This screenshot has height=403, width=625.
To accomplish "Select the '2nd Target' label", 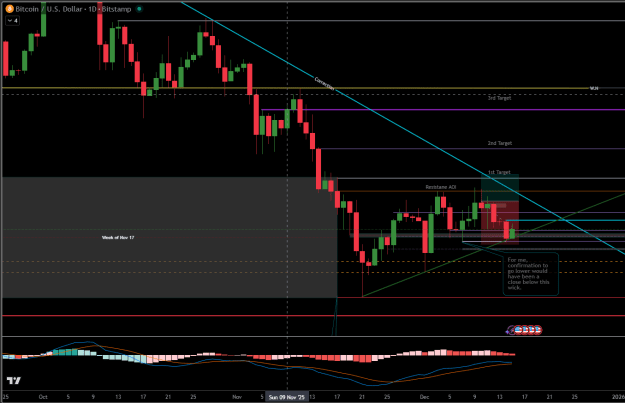I will (500, 143).
